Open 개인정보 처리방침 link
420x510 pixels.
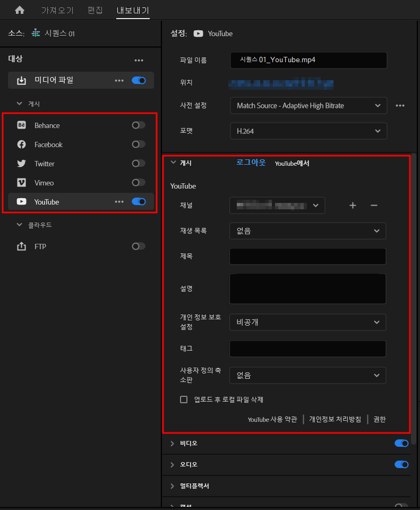[x=335, y=419]
